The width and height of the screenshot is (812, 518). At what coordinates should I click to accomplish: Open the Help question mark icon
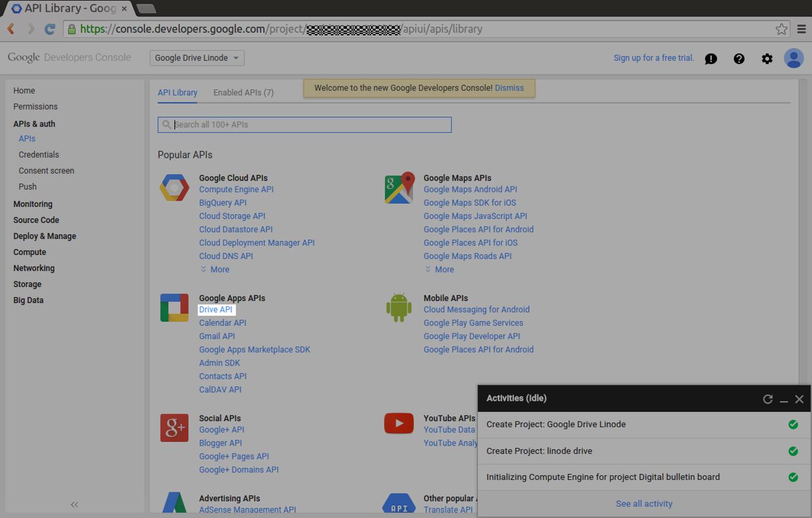coord(739,58)
